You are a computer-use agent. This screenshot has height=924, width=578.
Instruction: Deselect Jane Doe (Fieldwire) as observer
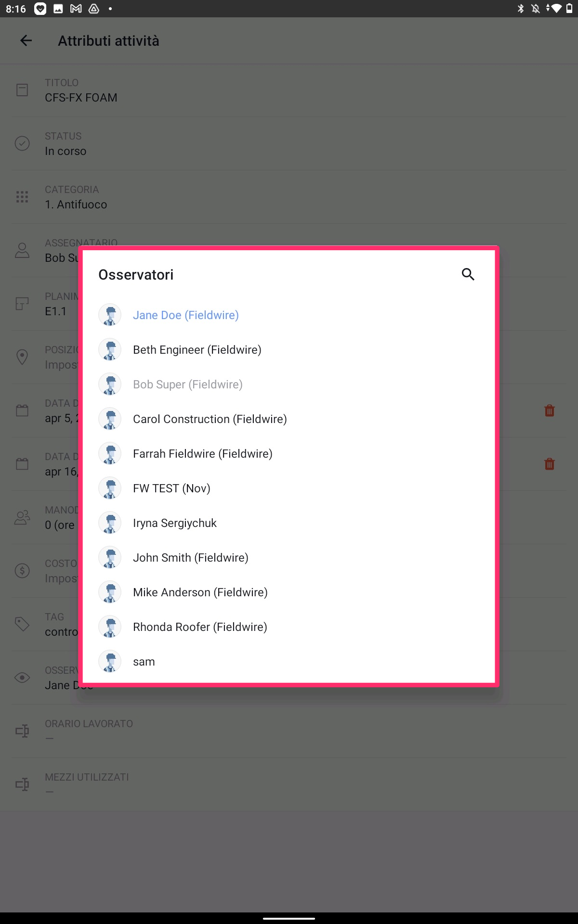289,315
